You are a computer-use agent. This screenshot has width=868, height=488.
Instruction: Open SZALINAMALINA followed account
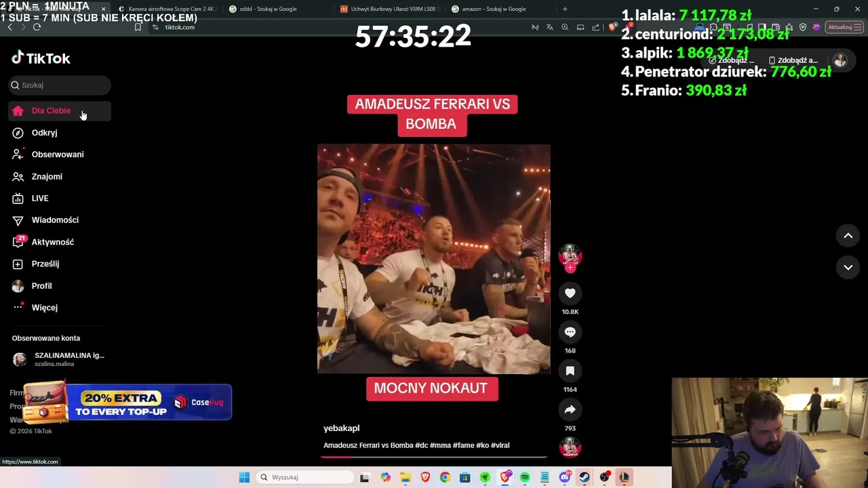click(60, 359)
